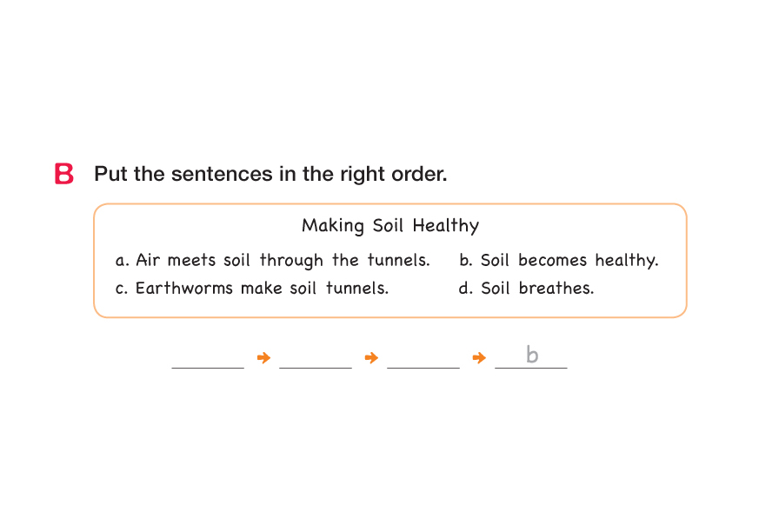Choose sentence c, Earthworms make soil tunnels
Viewport: 759px width, 532px height.
tap(252, 288)
